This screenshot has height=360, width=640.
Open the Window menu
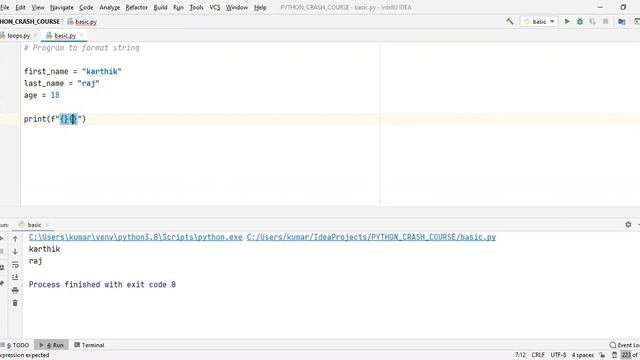tap(237, 7)
